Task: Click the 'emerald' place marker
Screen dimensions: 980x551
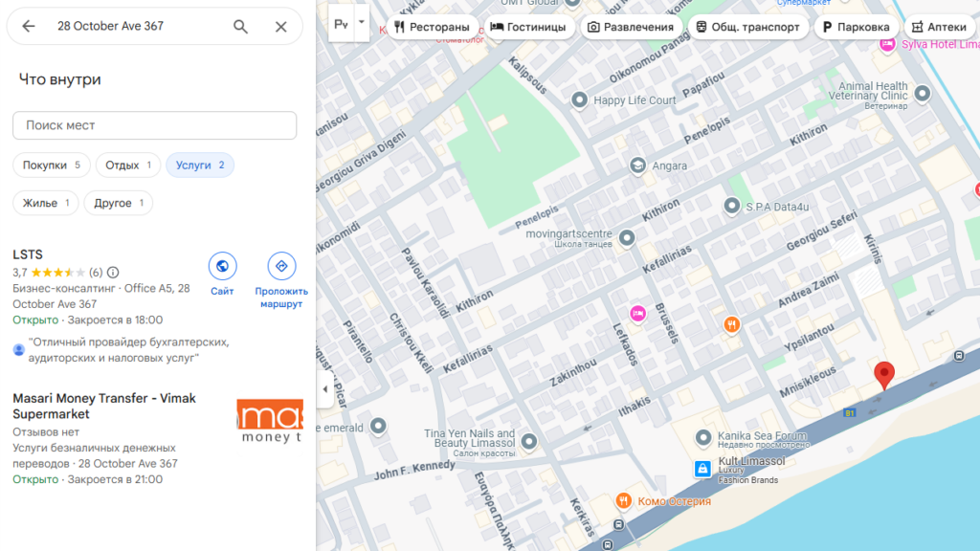Action: click(378, 426)
